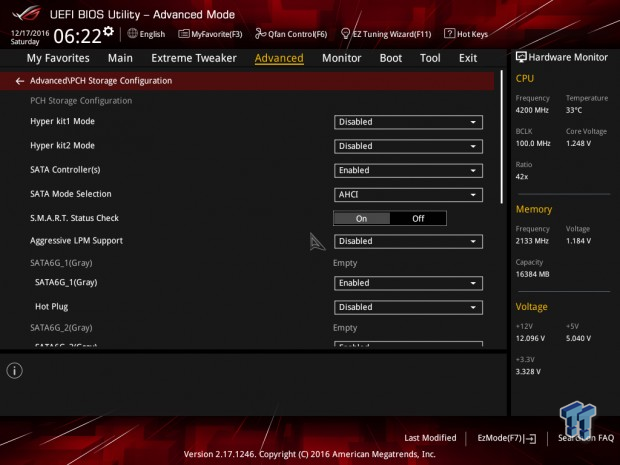Open the Extreme Tweaker tab
This screenshot has height=465, width=620.
click(194, 58)
